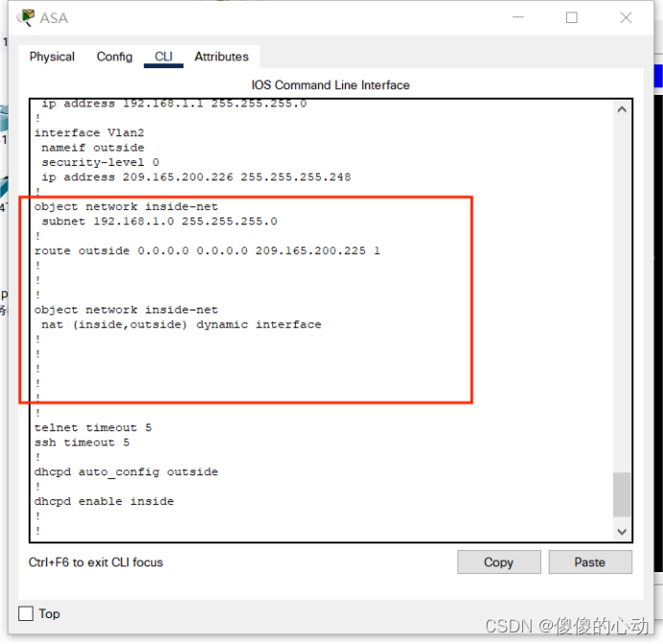
Task: Close the ASA window
Action: 626,17
